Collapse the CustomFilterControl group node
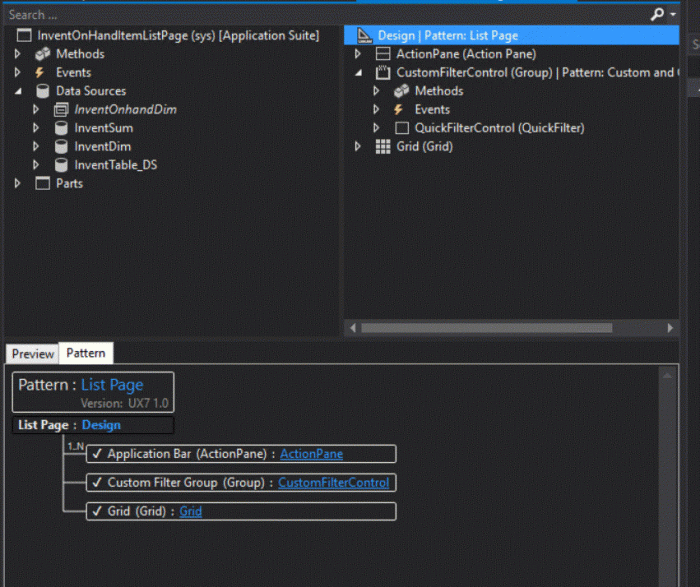700x587 pixels. pyautogui.click(x=358, y=73)
